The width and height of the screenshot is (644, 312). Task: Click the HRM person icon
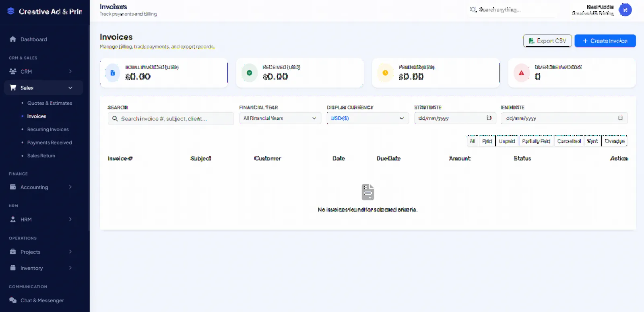(x=13, y=219)
